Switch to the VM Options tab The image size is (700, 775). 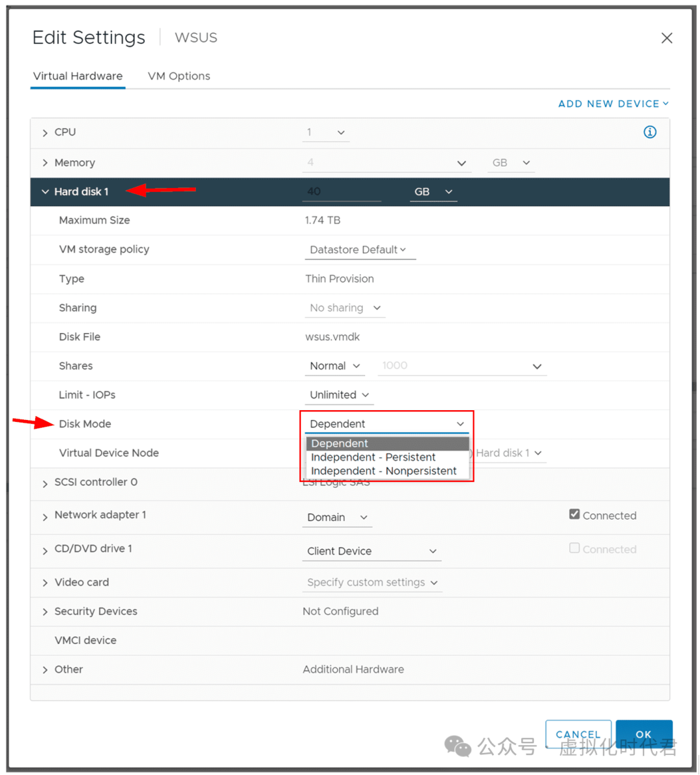pyautogui.click(x=179, y=76)
